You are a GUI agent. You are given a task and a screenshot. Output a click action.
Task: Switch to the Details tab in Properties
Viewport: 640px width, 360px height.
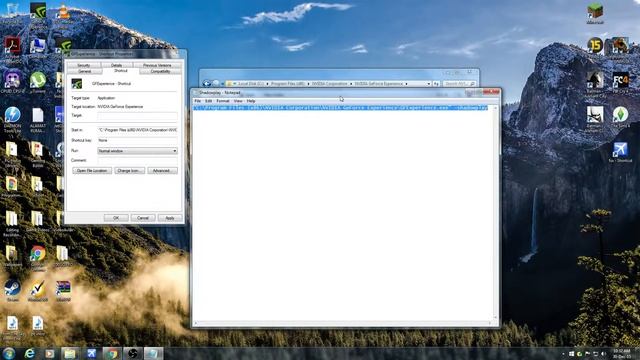tap(116, 65)
